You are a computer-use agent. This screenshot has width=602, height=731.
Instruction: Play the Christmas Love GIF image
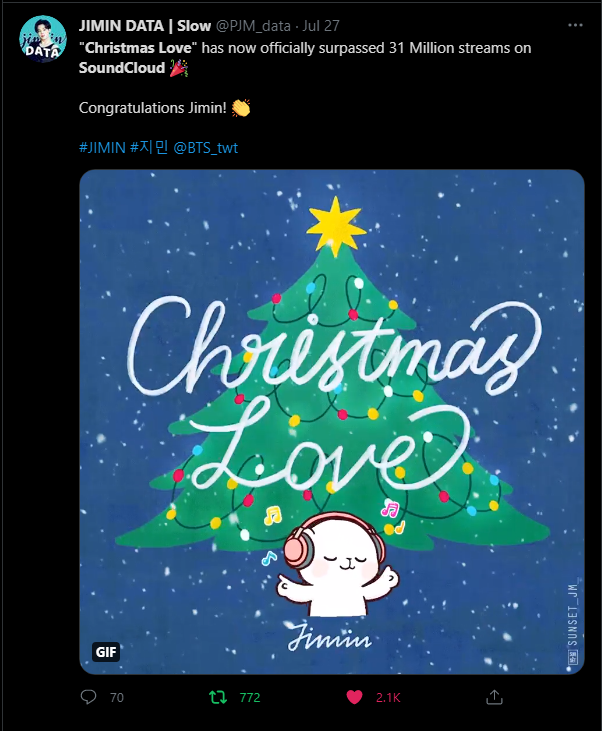point(332,422)
